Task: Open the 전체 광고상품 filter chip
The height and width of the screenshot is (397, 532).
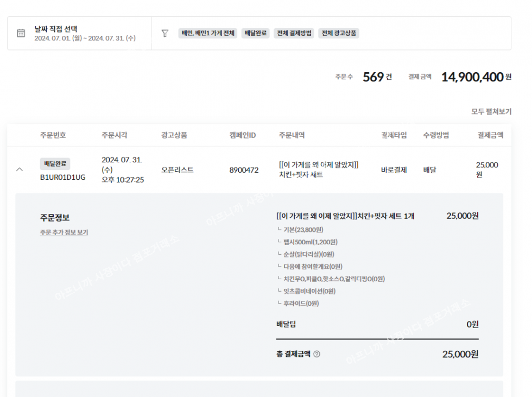Action: click(339, 33)
